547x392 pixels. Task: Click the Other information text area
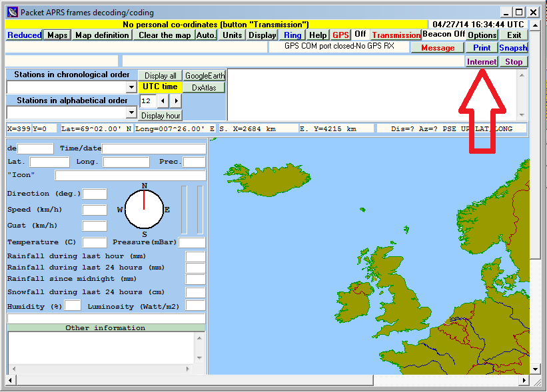click(101, 348)
